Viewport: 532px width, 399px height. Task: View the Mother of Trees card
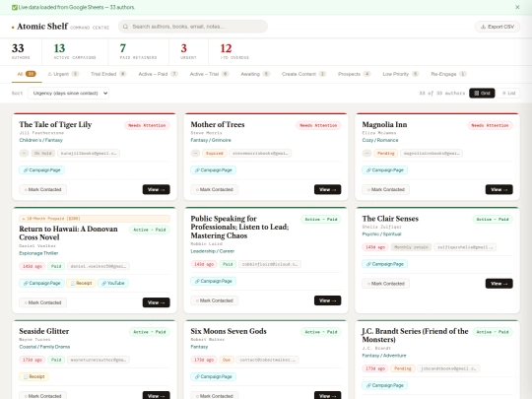click(327, 189)
